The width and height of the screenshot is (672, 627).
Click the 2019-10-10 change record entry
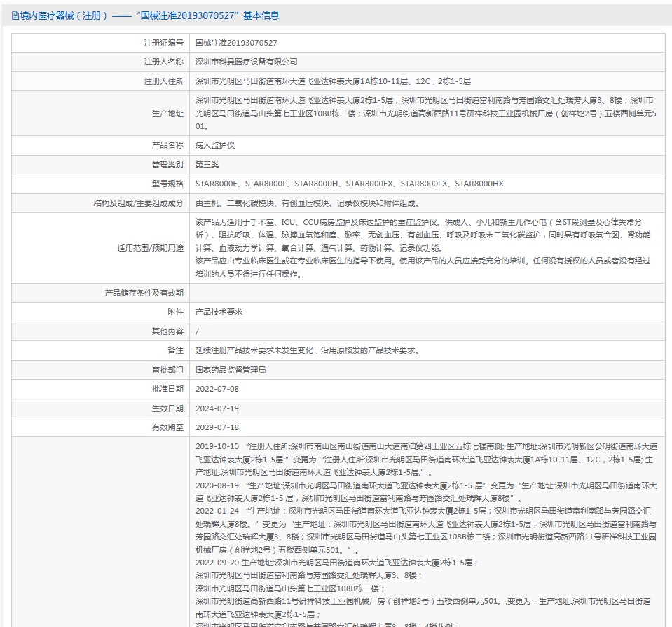(x=425, y=460)
